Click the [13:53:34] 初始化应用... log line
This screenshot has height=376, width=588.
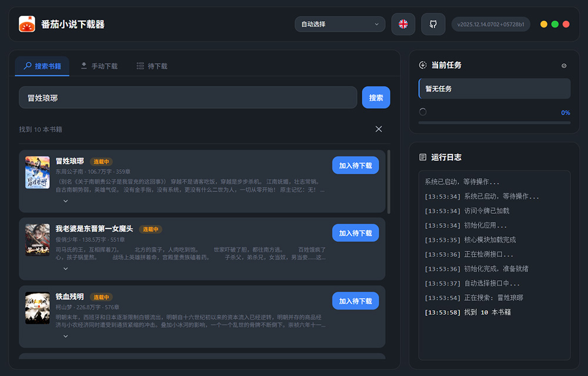click(466, 225)
